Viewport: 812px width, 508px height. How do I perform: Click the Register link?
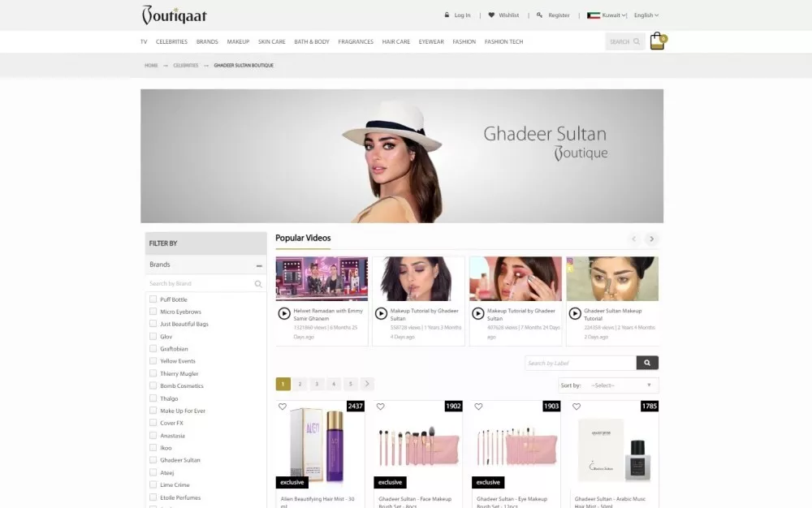coord(559,15)
